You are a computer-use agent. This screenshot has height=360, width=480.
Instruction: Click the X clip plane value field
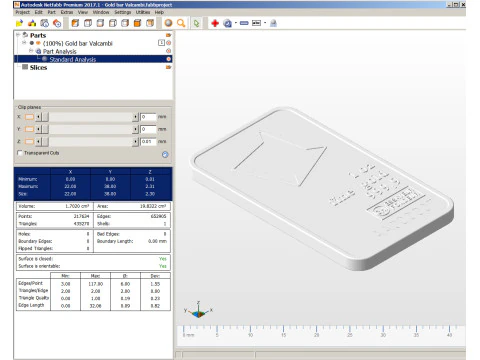click(148, 117)
